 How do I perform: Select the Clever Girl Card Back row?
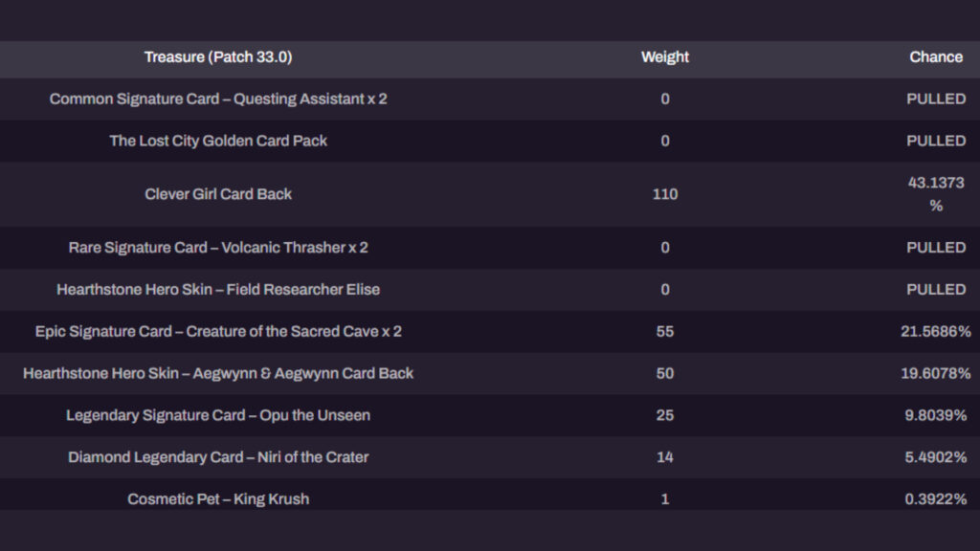pyautogui.click(x=218, y=194)
